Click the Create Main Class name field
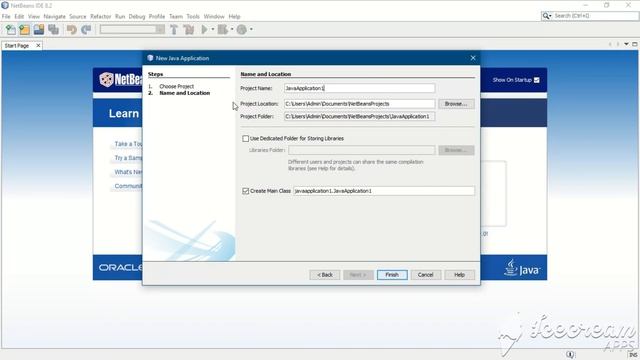640x360 pixels. [x=384, y=191]
